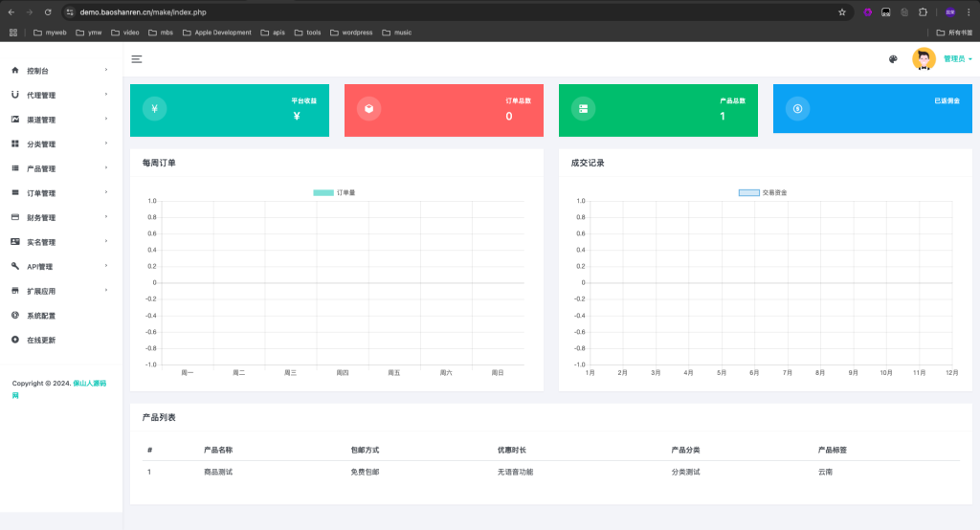Go back in browser history
Viewport: 980px width, 530px height.
pos(11,11)
